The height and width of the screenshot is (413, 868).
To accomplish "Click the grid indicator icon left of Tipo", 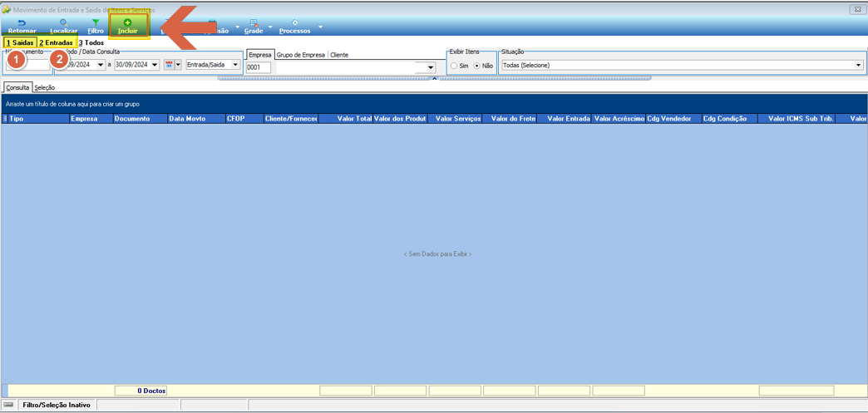I will 5,119.
